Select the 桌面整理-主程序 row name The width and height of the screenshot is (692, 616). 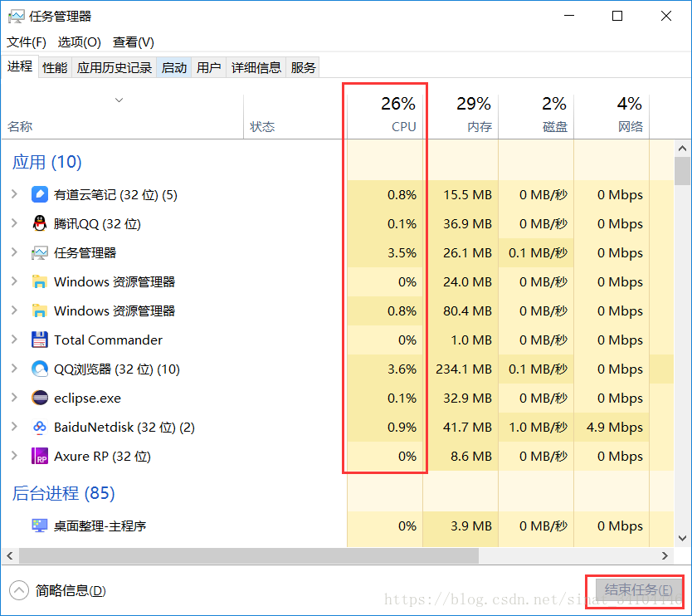tap(100, 526)
